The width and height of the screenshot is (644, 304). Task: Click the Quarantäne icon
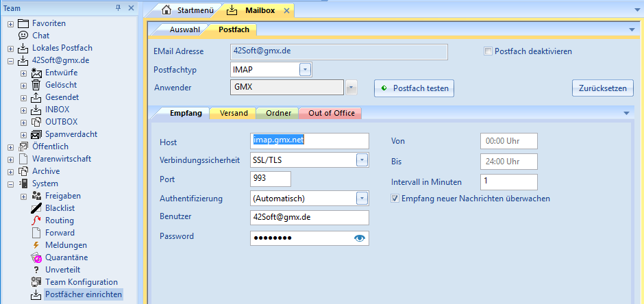point(36,257)
